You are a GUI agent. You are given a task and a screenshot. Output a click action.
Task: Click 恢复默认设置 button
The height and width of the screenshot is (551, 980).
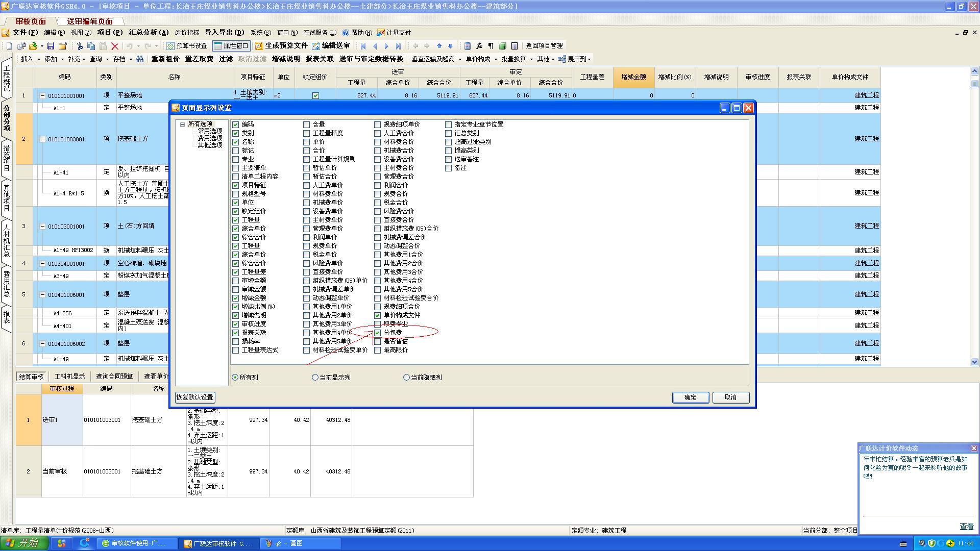[x=194, y=397]
